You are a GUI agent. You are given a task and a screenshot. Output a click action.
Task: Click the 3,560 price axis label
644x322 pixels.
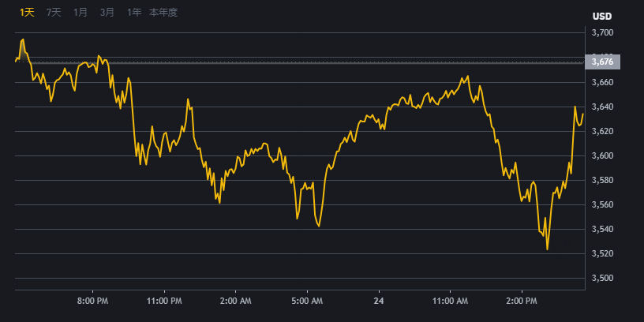(x=602, y=205)
